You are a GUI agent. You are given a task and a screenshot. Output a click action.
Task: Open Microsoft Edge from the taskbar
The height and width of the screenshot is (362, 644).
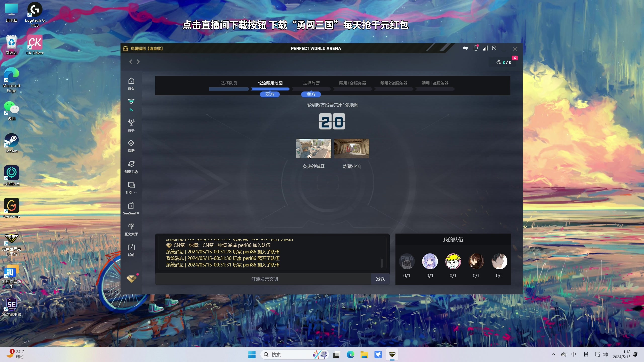[x=350, y=354]
